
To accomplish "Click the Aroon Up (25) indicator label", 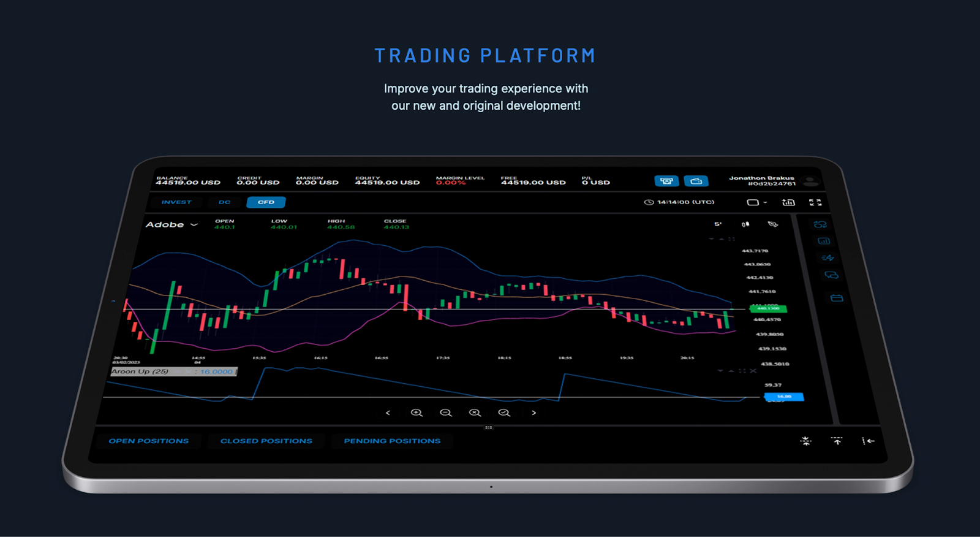I will 140,371.
